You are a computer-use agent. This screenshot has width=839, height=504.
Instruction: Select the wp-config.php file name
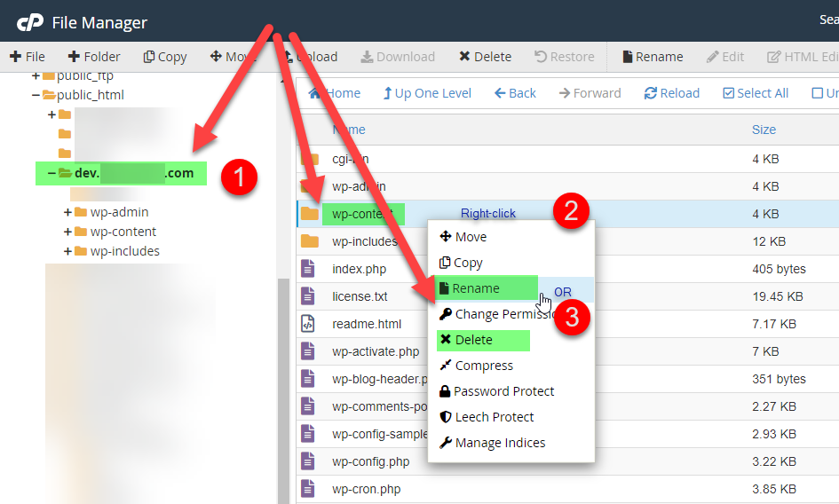tap(371, 461)
